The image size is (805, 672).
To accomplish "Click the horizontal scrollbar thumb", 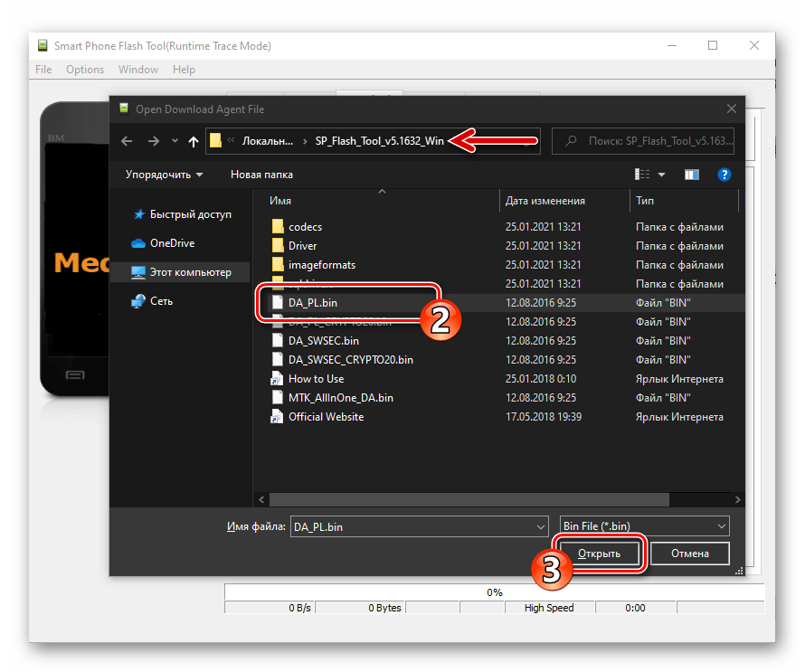I will (x=469, y=499).
